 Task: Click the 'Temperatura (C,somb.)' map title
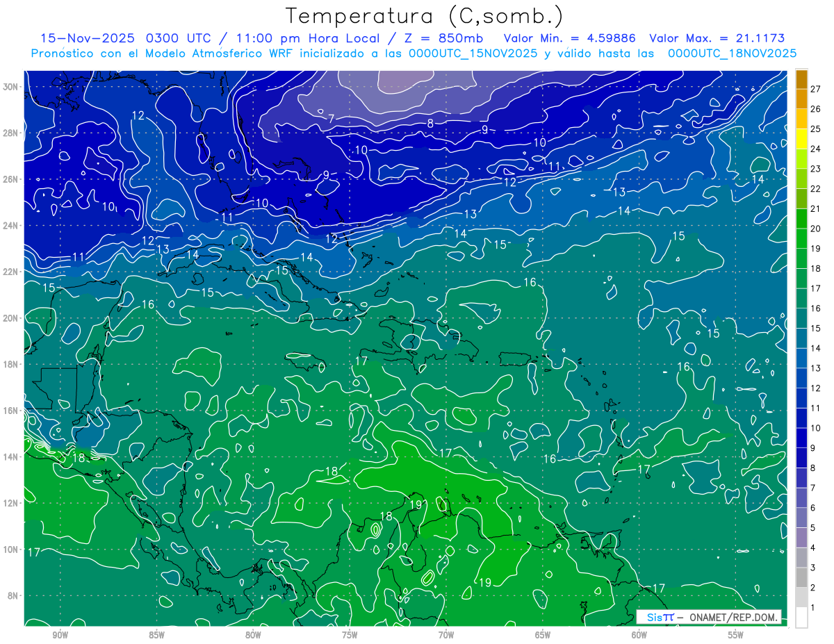(x=424, y=16)
